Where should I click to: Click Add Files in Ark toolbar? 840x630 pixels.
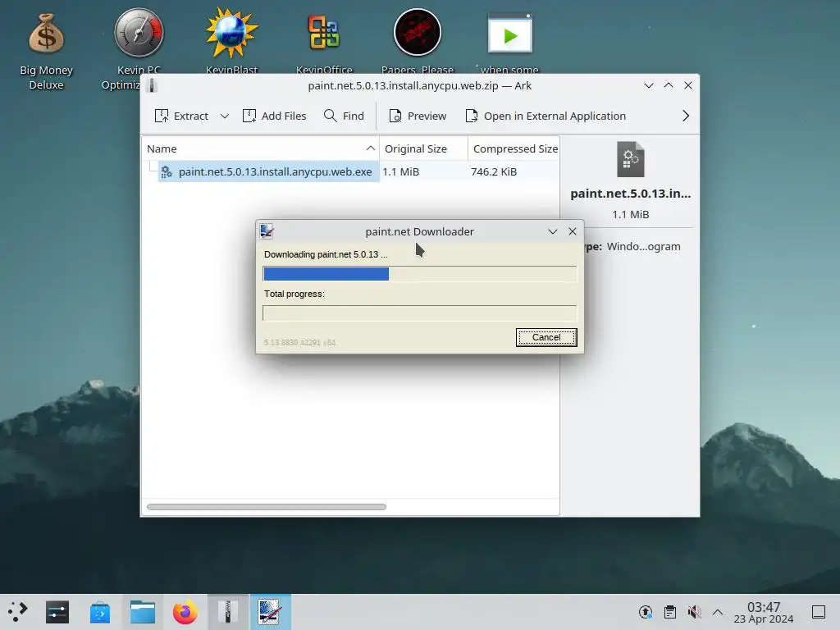(274, 116)
